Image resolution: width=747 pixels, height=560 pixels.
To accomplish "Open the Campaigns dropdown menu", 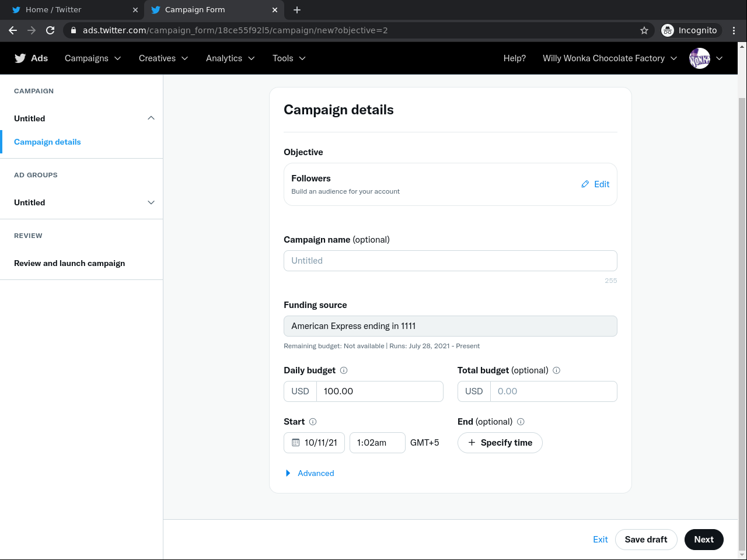I will click(93, 58).
